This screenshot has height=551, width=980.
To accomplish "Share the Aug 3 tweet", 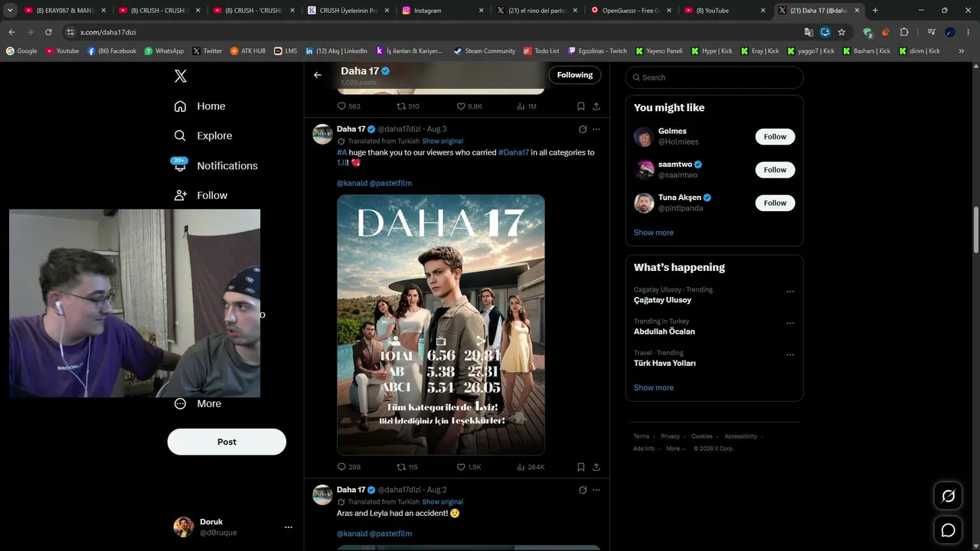I will pyautogui.click(x=596, y=467).
